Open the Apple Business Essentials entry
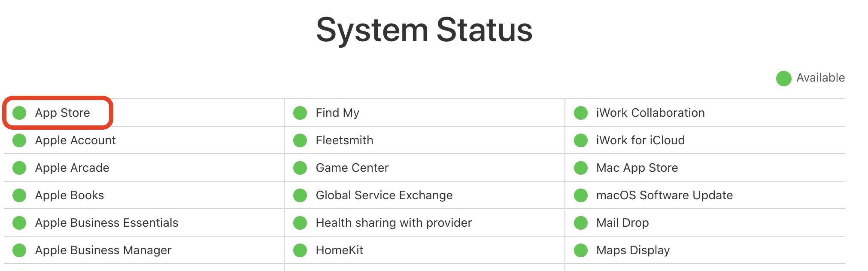 pyautogui.click(x=106, y=223)
